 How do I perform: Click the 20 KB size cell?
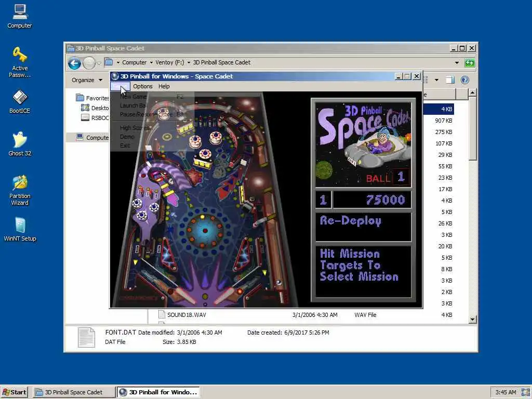tap(445, 246)
